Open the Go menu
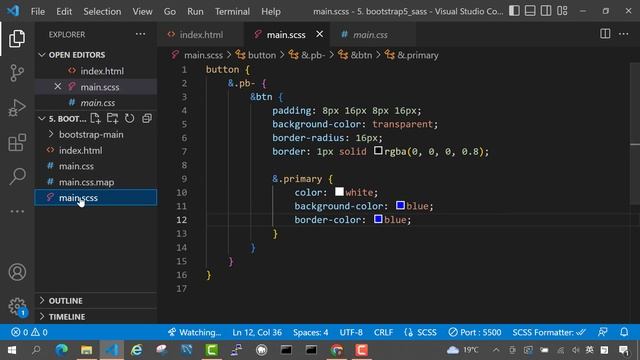The height and width of the screenshot is (360, 640). [x=170, y=11]
